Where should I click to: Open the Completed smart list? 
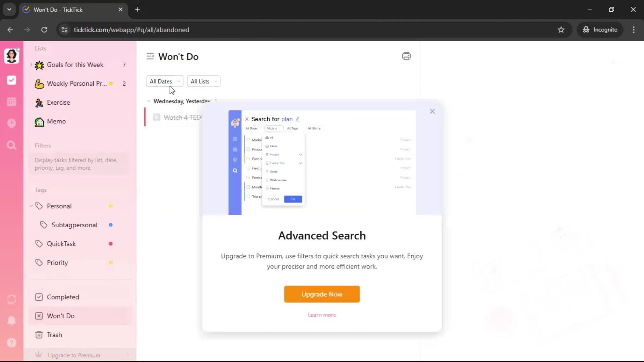(x=63, y=297)
